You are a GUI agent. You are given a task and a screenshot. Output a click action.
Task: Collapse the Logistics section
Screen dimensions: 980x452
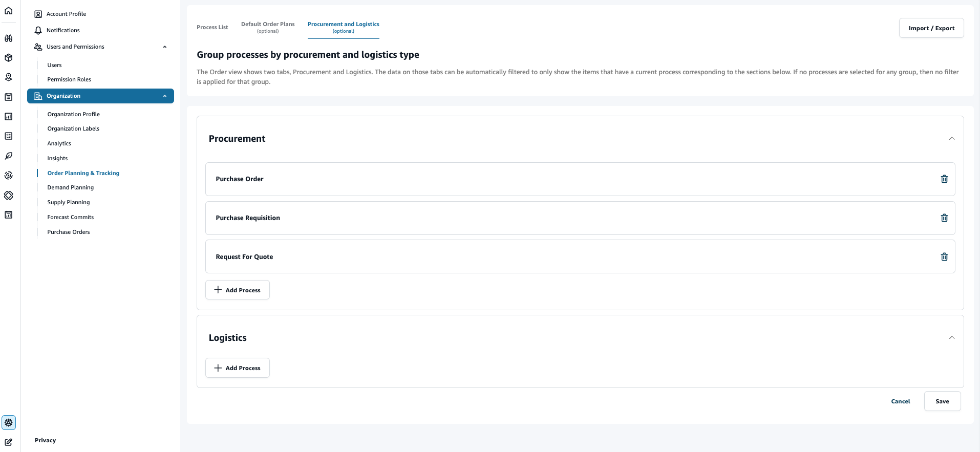click(x=951, y=338)
